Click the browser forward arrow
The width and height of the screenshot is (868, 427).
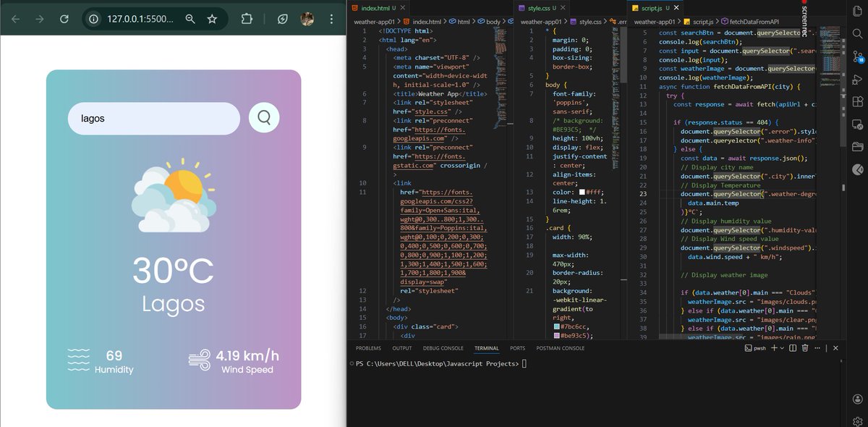[39, 19]
